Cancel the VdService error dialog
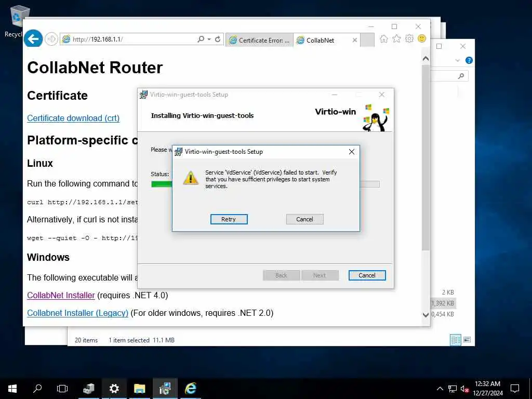 coord(304,219)
